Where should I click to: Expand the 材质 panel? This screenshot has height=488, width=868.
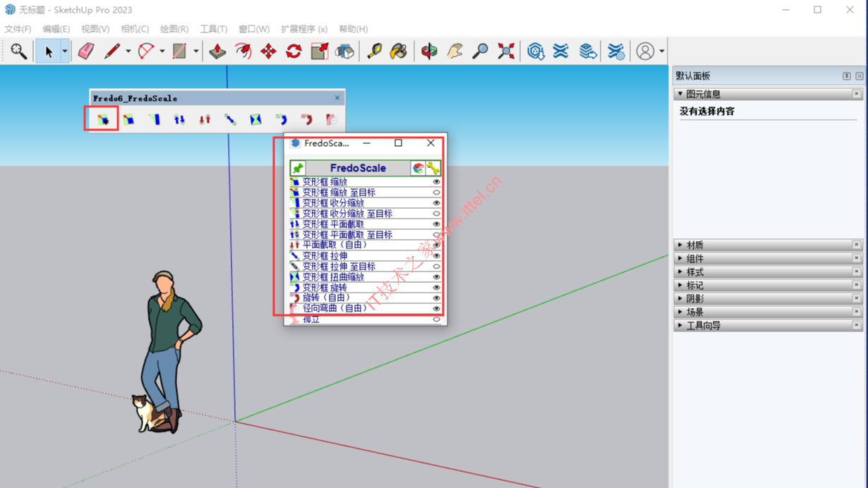[x=680, y=245]
